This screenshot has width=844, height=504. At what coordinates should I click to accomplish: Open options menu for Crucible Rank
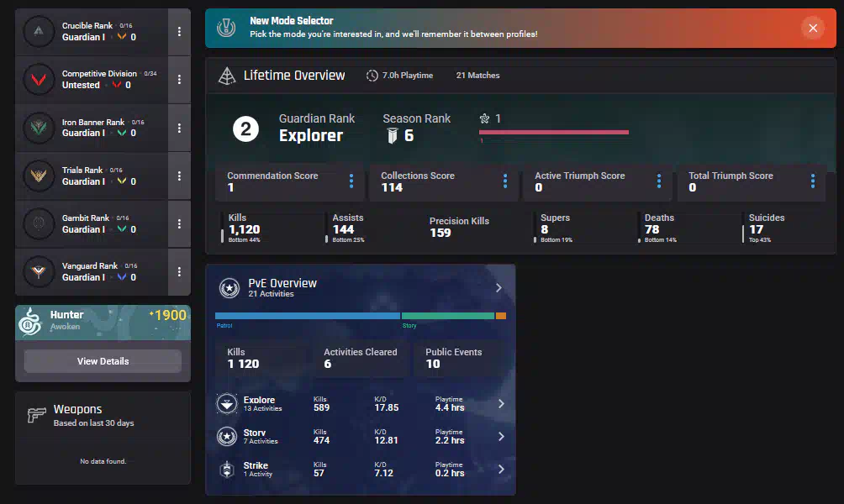click(x=179, y=32)
